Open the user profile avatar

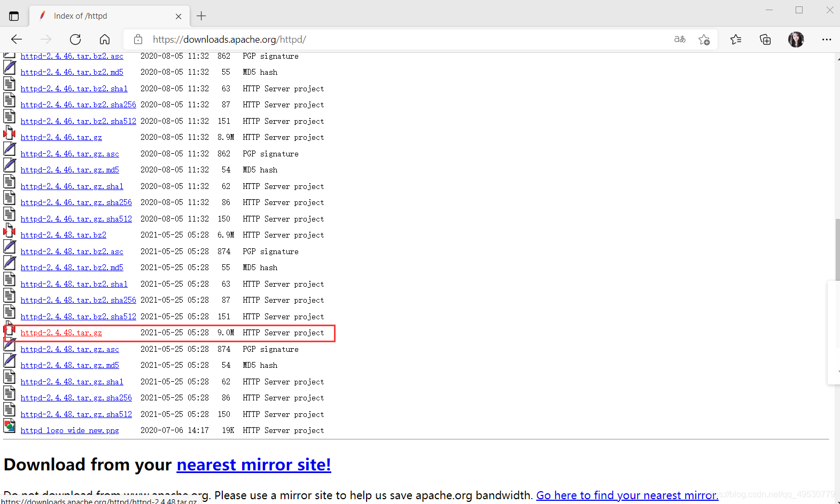(x=796, y=40)
